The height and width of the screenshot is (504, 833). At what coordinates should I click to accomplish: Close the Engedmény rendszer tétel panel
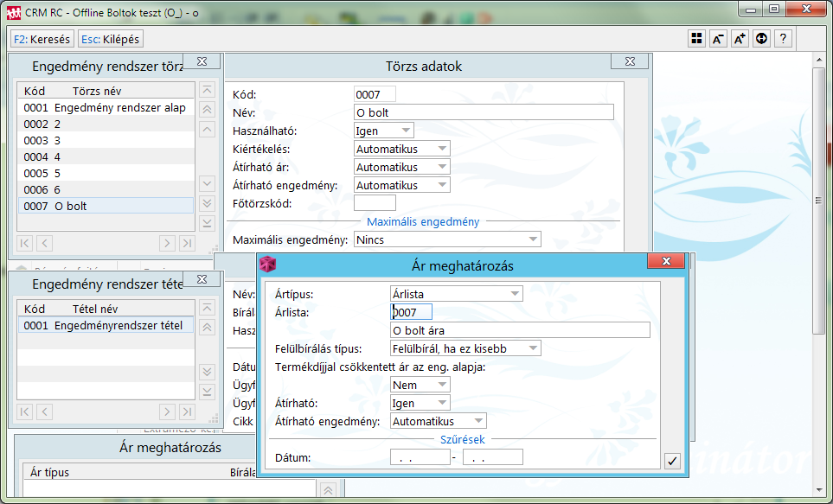click(x=202, y=279)
